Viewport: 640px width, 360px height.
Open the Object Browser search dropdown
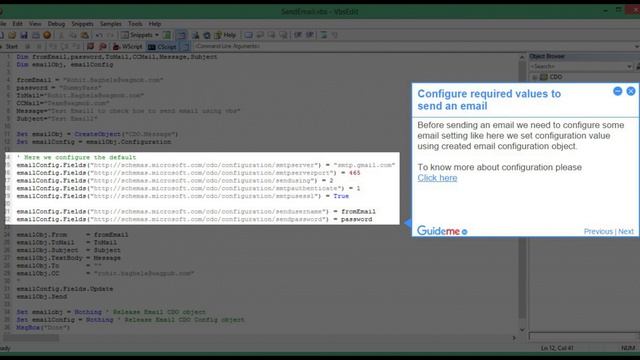(629, 66)
